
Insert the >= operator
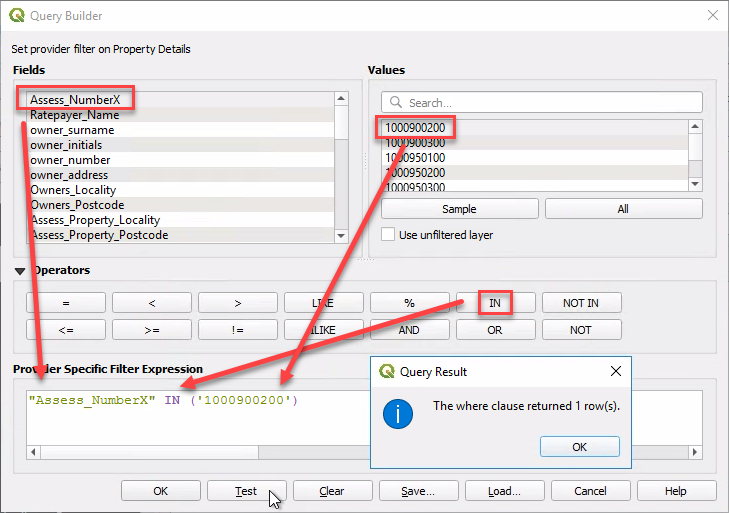(152, 330)
